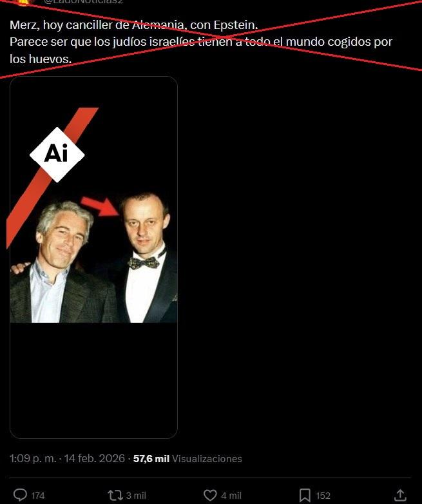Click the partially visible profile avatar at top
Screen dimensions: 422x504
click(25, 3)
